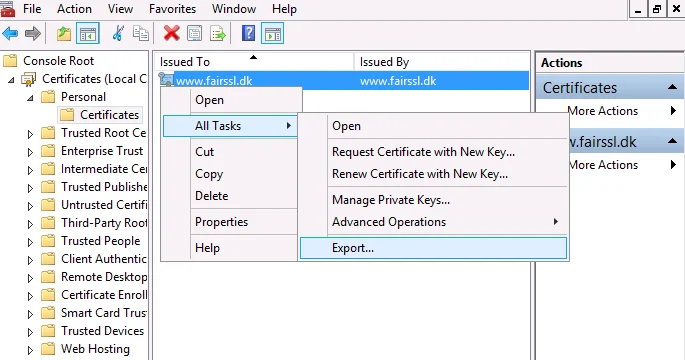Click the Personal folder icon
This screenshot has height=360, width=685.
point(48,97)
